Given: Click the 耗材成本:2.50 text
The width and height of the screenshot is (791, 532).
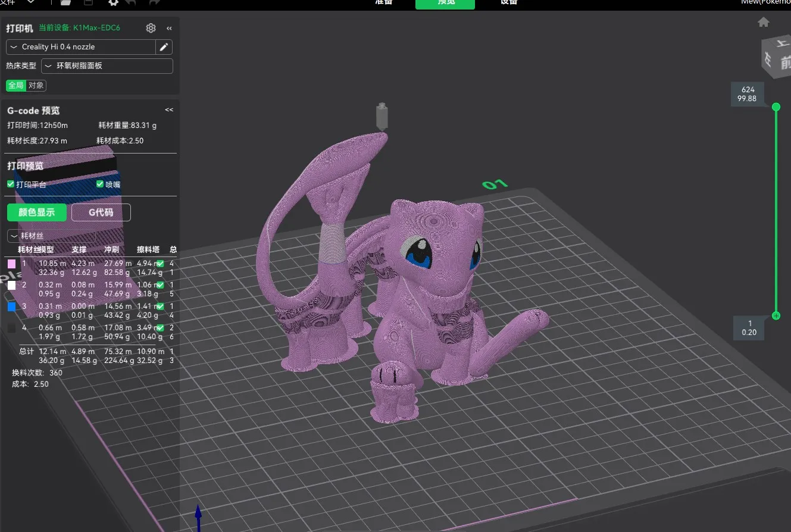Looking at the screenshot, I should click(x=120, y=141).
